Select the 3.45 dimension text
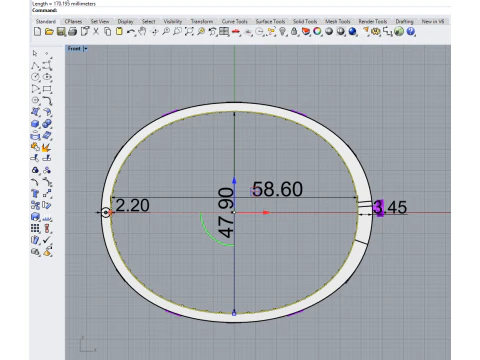The height and width of the screenshot is (360, 480). point(390,207)
